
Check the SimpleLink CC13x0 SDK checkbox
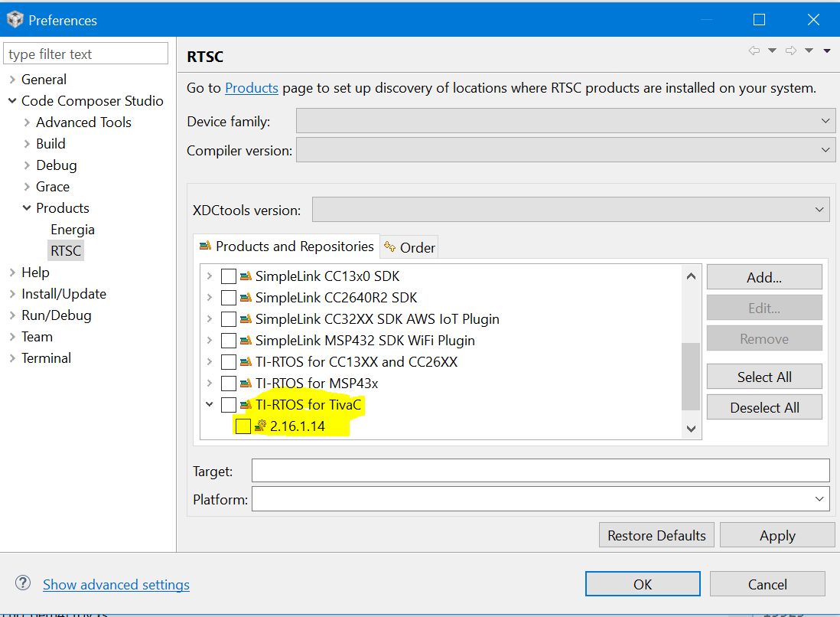(x=229, y=276)
